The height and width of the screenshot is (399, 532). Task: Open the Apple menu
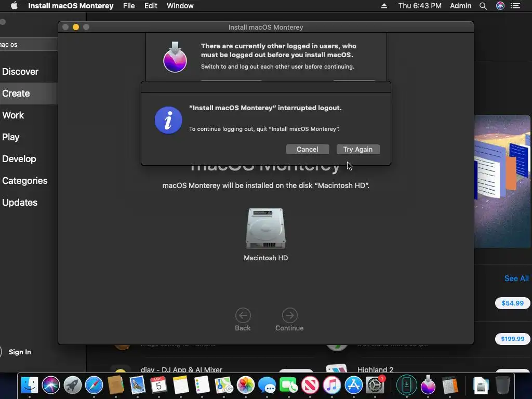pos(14,6)
